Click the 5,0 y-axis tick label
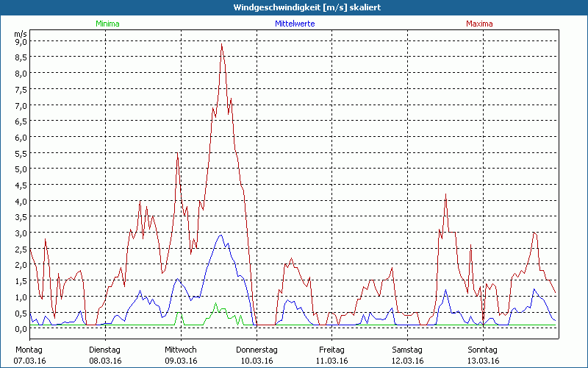Screen dimensions: 588x368 [21, 169]
